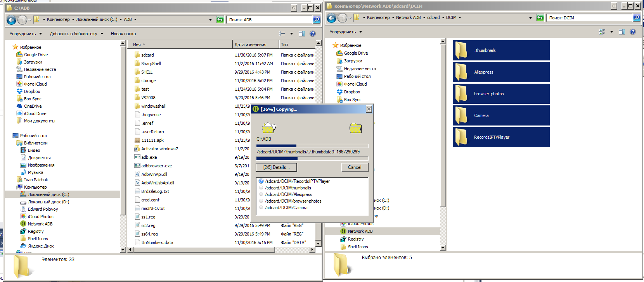Open the Упорядочить dropdown in the DCIM window
Screen dimensions: 644x282
345,32
